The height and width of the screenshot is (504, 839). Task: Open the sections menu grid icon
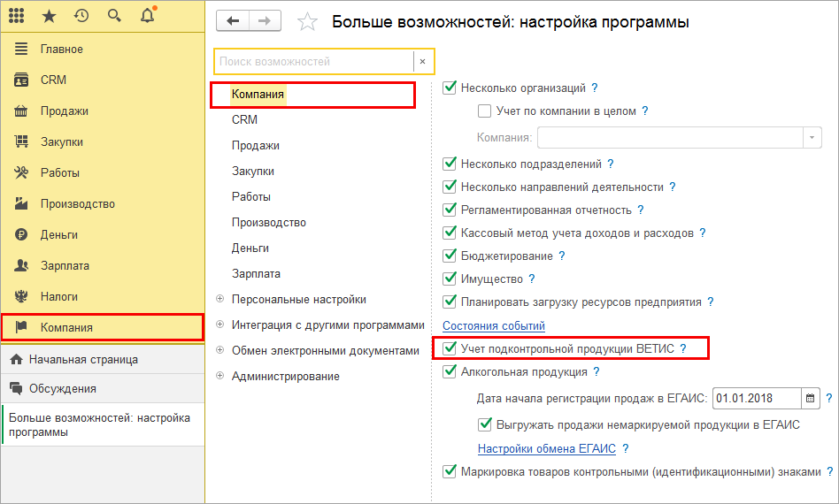16,16
